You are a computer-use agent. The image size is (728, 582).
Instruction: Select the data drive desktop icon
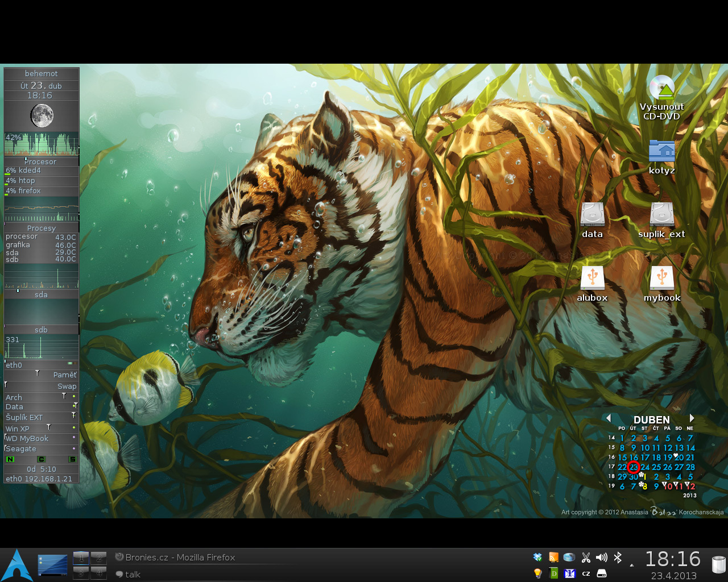(592, 221)
